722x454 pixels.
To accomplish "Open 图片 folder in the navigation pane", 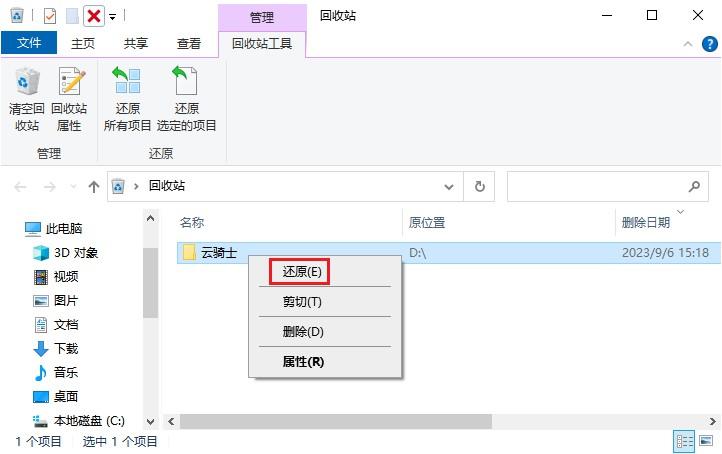I will click(55, 301).
